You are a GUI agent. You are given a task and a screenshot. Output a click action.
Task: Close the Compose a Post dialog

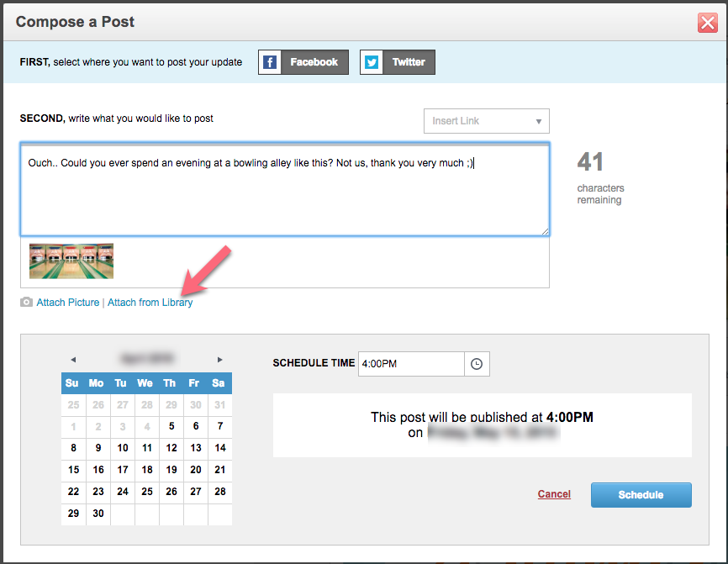coord(708,23)
